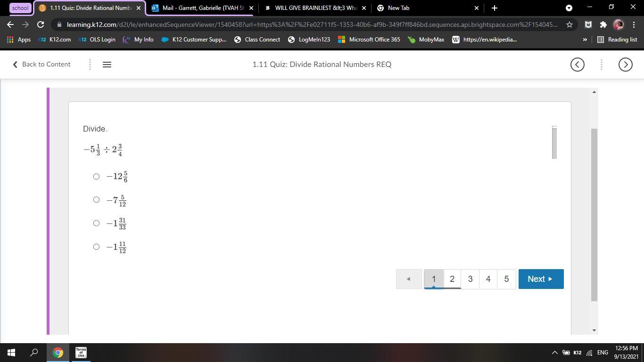Go to quiz question 4
Screen dimensions: 644x362
pyautogui.click(x=488, y=279)
